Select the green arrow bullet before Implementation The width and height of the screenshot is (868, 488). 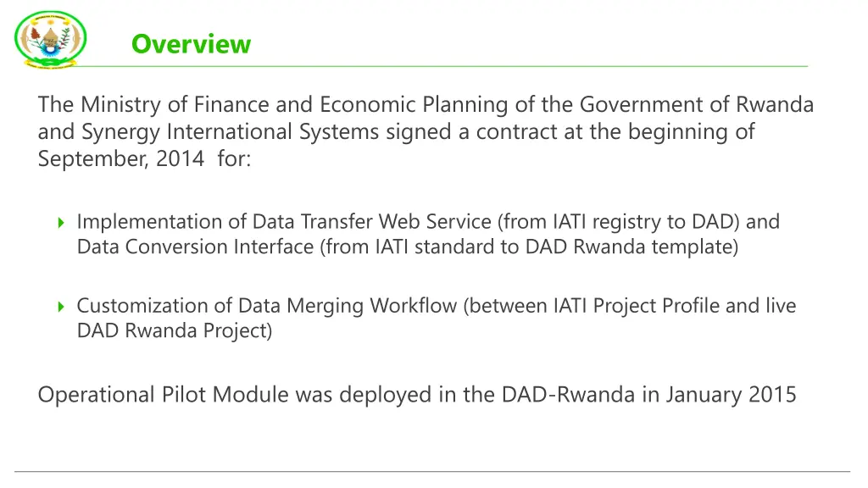coord(61,223)
